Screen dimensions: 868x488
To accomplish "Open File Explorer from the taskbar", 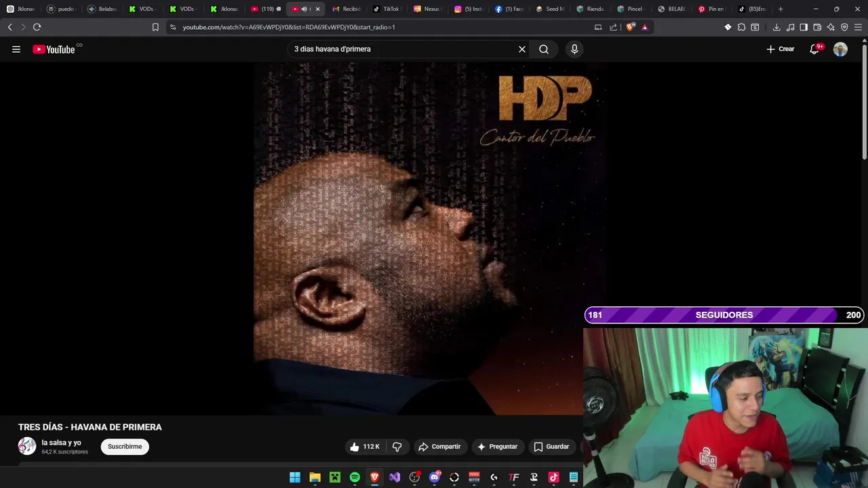I will tap(315, 478).
